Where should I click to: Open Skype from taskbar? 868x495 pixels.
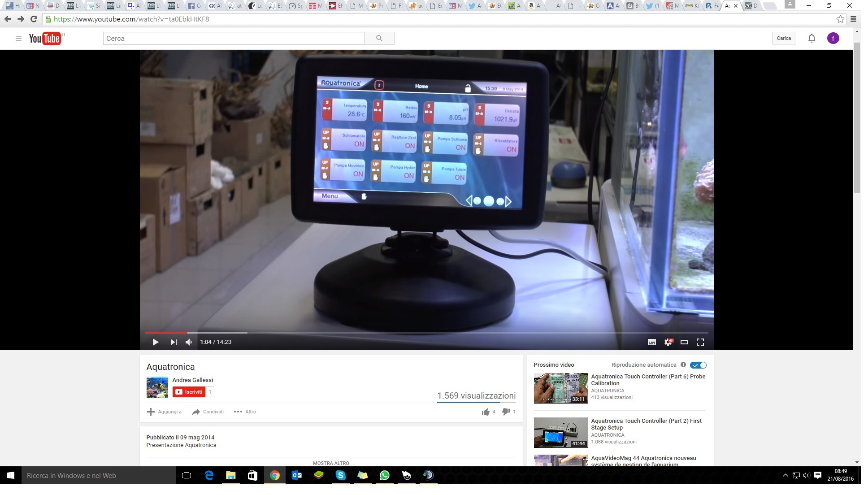[x=341, y=475]
